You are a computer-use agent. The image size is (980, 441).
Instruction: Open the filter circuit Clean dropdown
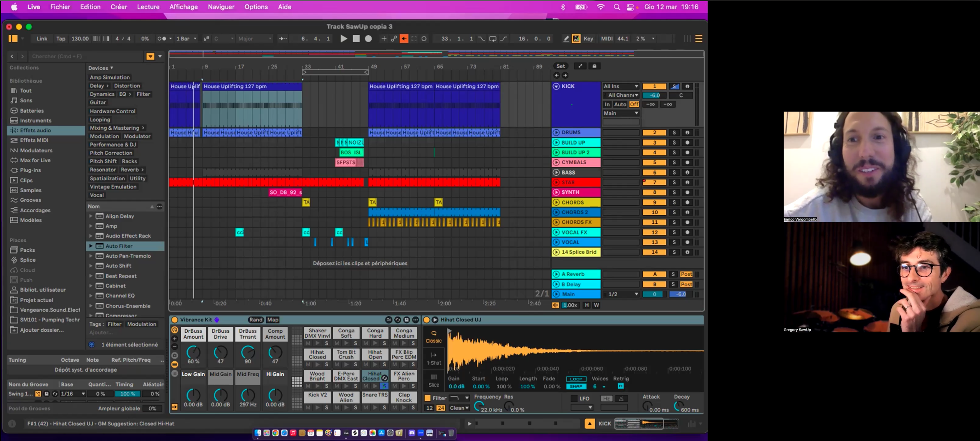click(459, 408)
